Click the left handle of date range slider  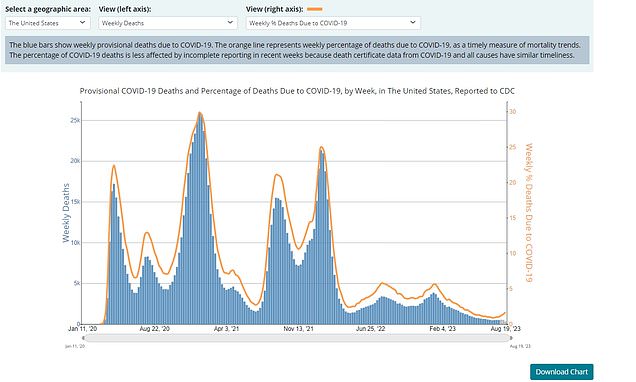[84, 338]
